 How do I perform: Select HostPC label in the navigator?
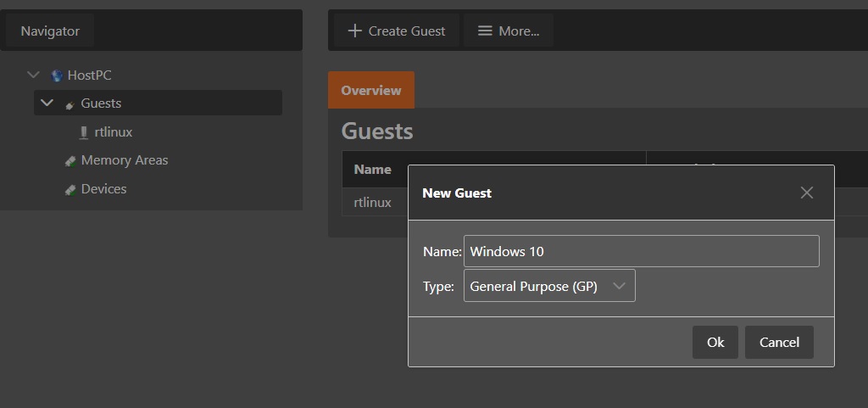click(89, 75)
